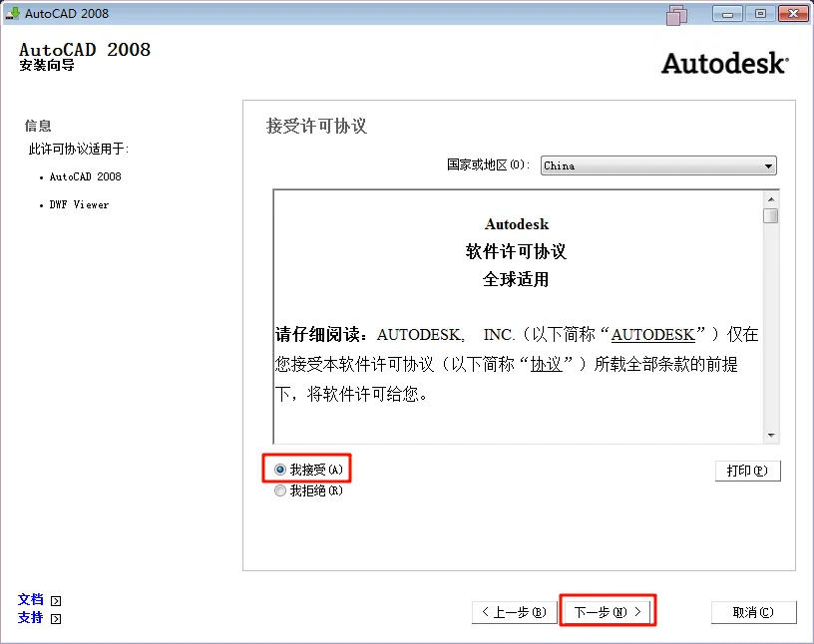Click the 上一步(B) button

point(515,612)
